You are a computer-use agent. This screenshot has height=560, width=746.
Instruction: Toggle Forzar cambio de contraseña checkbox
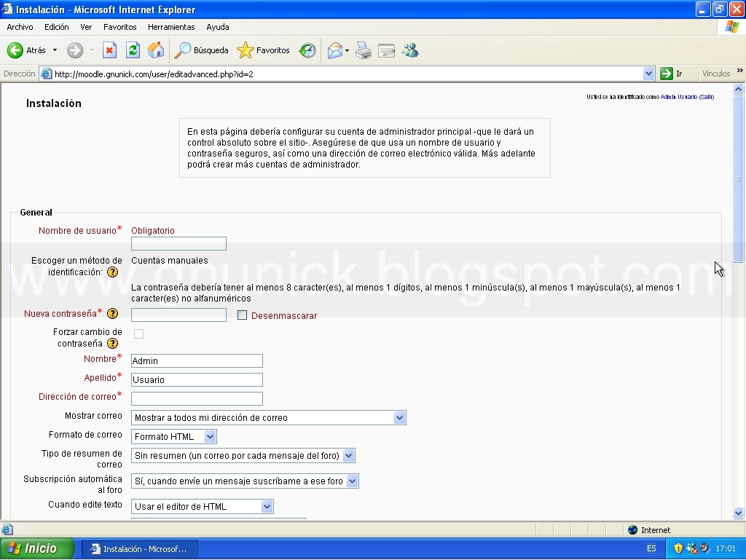tap(138, 334)
